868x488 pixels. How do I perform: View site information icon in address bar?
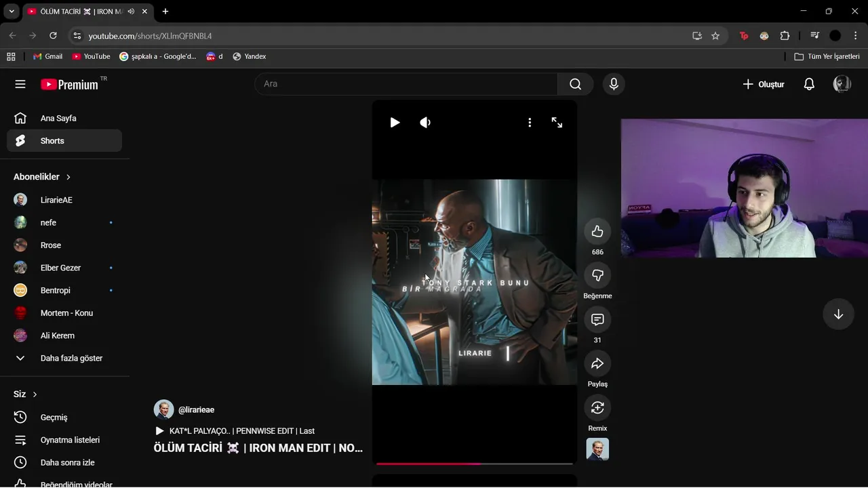pos(77,36)
